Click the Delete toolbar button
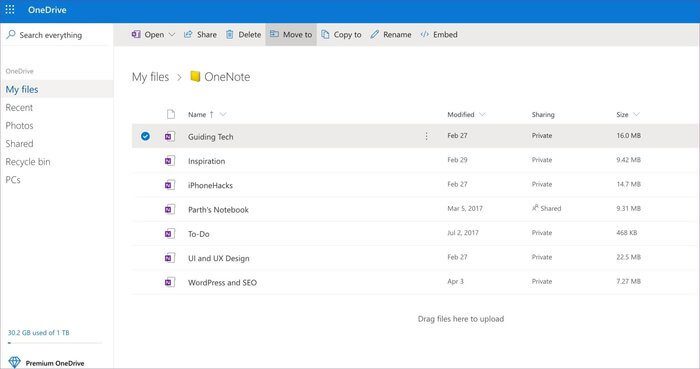700x369 pixels. click(x=243, y=34)
